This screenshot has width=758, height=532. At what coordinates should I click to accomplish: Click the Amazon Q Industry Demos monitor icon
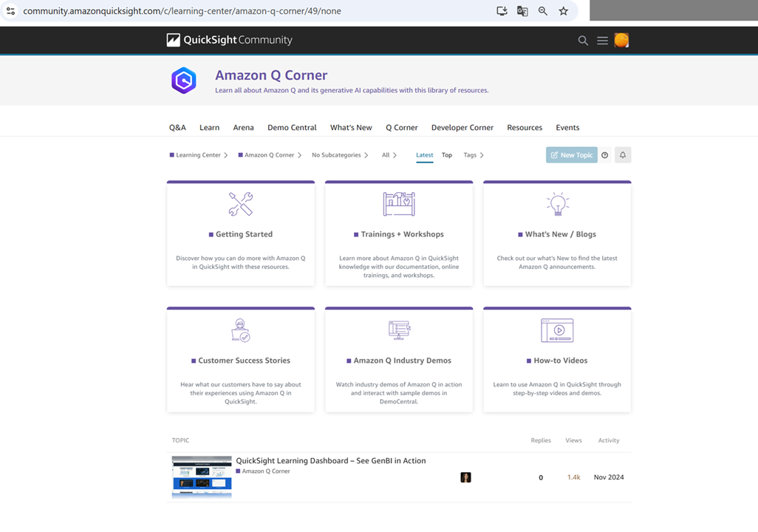tap(399, 330)
